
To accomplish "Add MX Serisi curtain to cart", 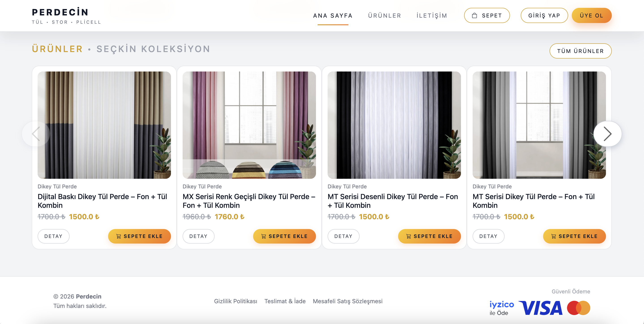I will (284, 236).
